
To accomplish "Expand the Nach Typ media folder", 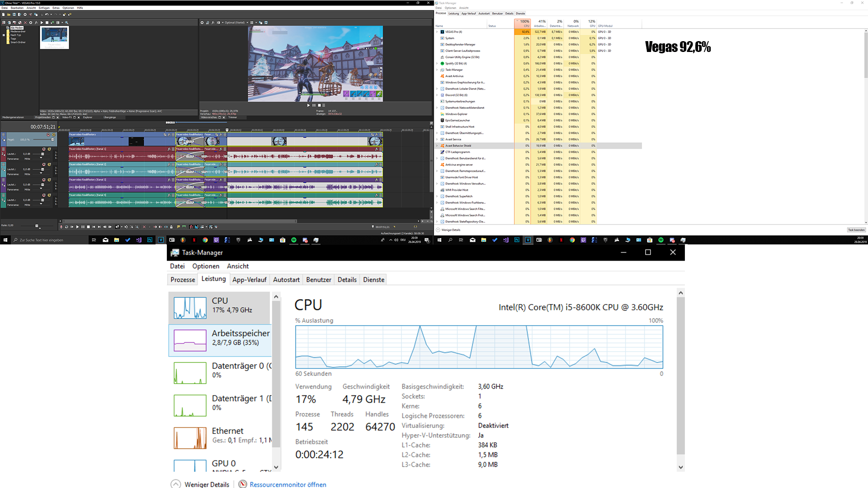I will point(4,35).
